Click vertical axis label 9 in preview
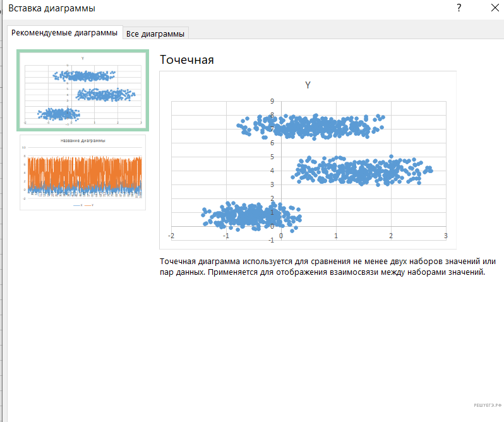Viewport: 504px width, 422px height. pos(272,101)
